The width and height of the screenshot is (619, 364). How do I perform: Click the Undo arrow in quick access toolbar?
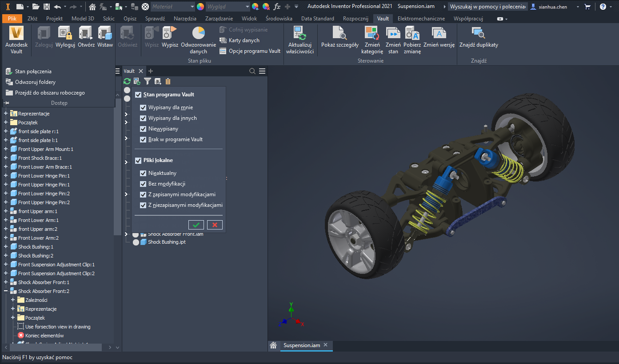point(57,7)
